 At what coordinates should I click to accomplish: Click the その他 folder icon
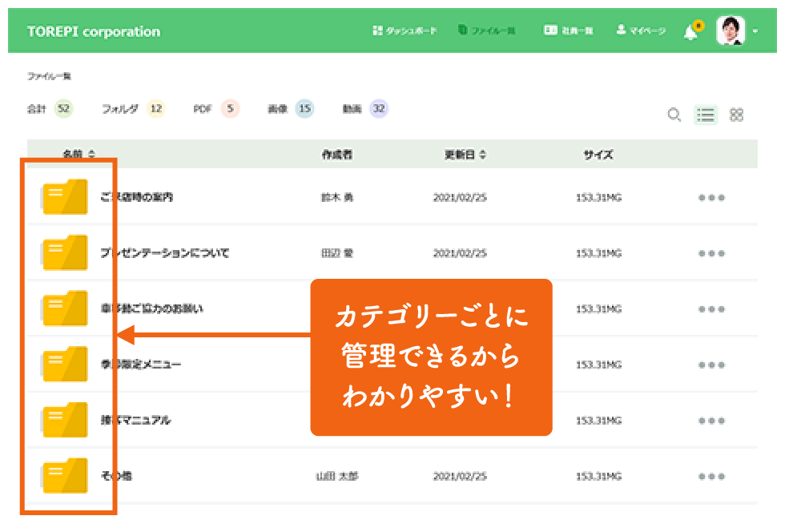click(65, 475)
